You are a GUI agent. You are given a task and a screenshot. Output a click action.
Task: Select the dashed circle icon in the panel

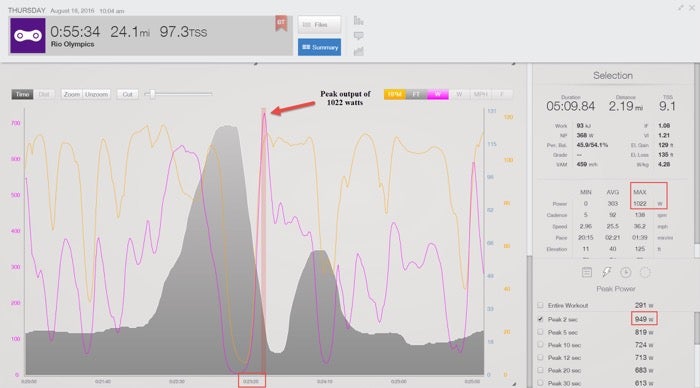645,272
